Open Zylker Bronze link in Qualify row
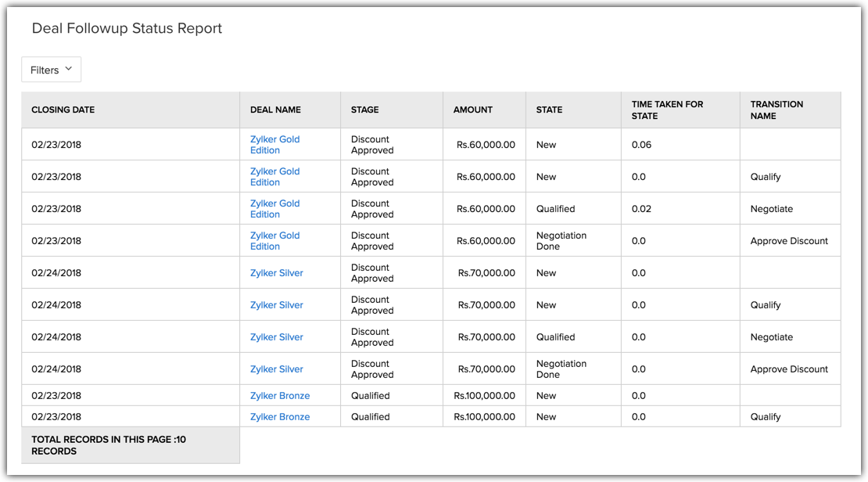 click(x=280, y=417)
